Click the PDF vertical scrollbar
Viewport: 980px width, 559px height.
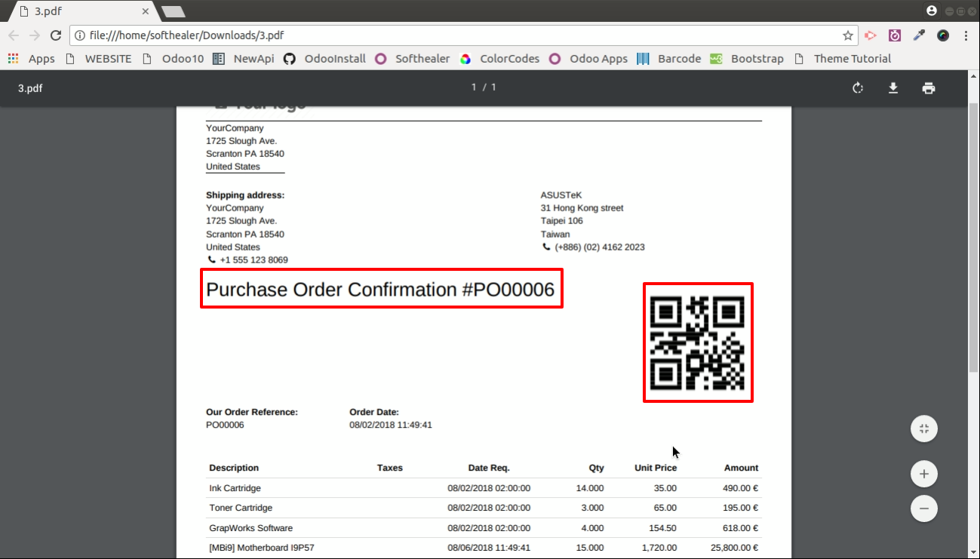pyautogui.click(x=974, y=238)
